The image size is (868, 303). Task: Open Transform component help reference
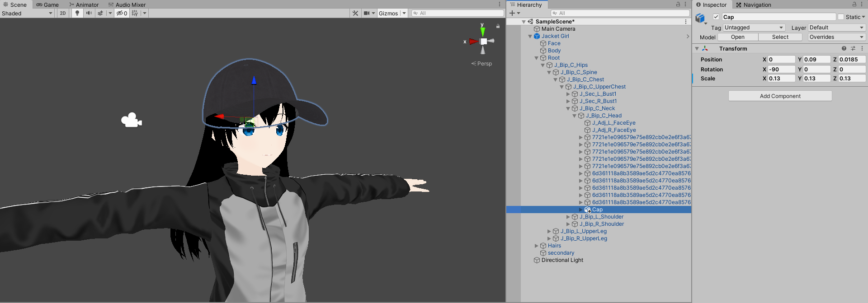[844, 48]
